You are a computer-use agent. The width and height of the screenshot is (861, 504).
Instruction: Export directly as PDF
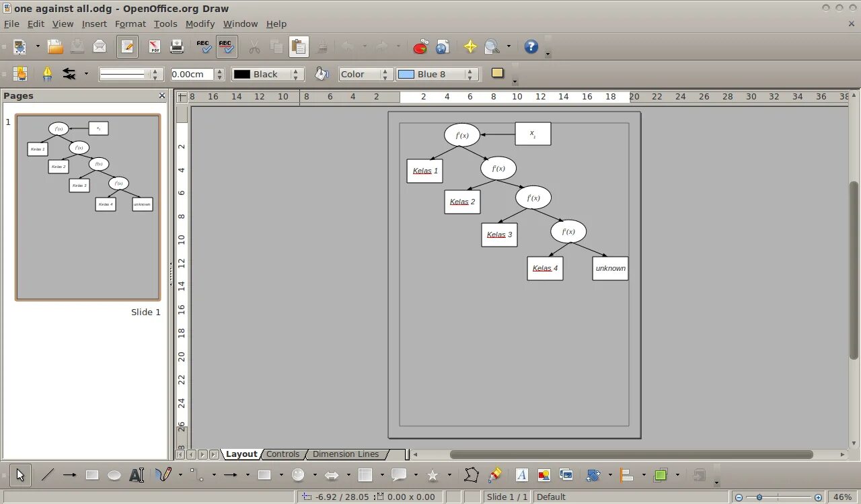coord(154,46)
